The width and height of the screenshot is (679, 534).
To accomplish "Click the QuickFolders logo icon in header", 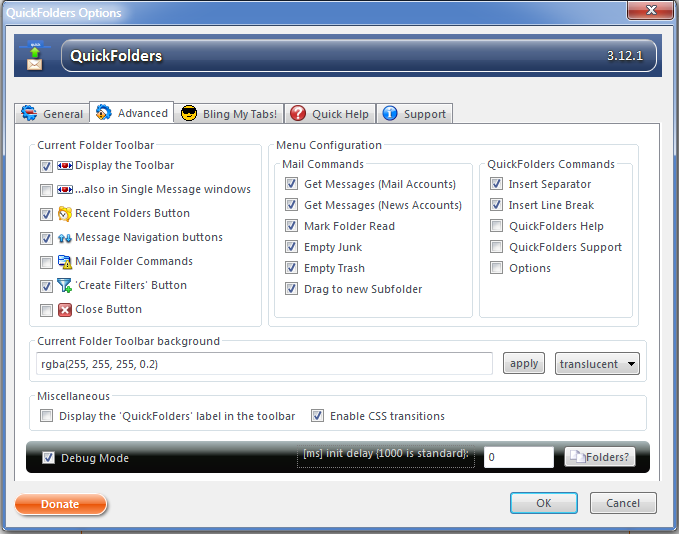I will 35,56.
